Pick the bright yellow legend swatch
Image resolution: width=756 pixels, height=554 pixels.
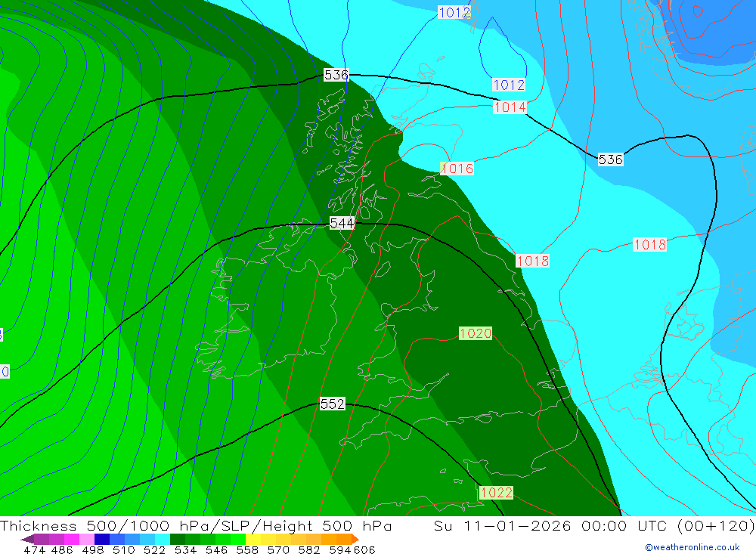[x=253, y=539]
